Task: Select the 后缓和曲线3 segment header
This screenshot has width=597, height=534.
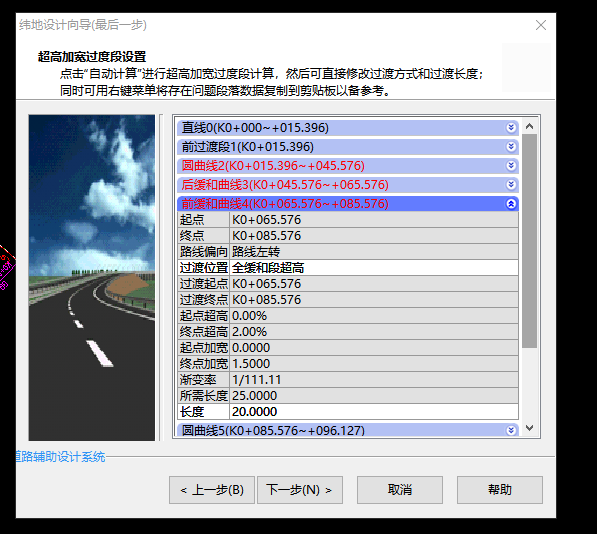Action: click(x=348, y=185)
